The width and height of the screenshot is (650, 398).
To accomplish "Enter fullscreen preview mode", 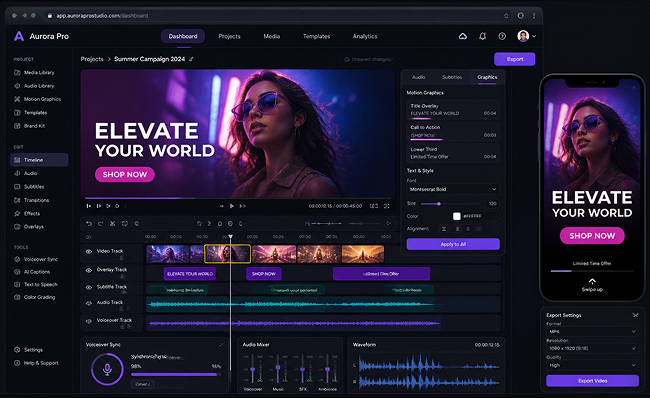I will [x=386, y=206].
